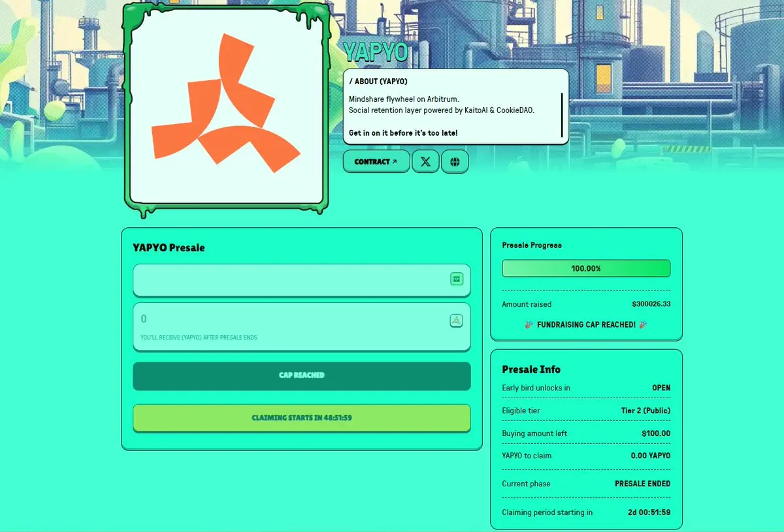Click the 'Current phase' label
Screen dimensions: 784x532
(526, 484)
